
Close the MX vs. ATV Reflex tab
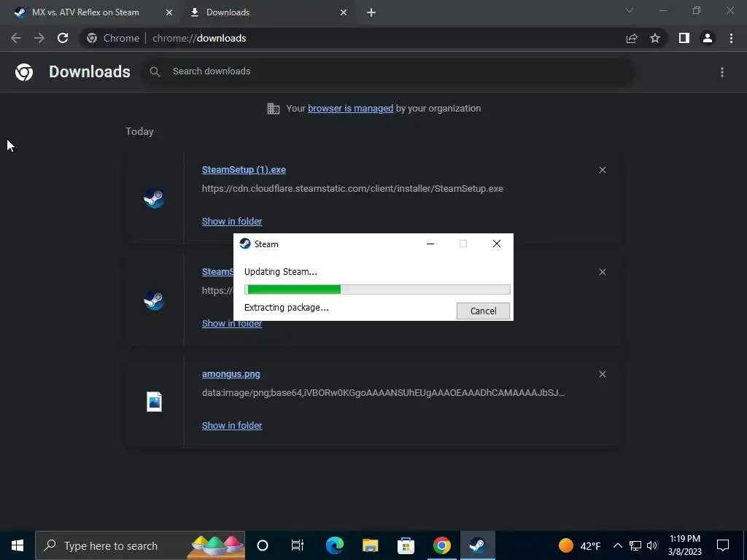[169, 12]
